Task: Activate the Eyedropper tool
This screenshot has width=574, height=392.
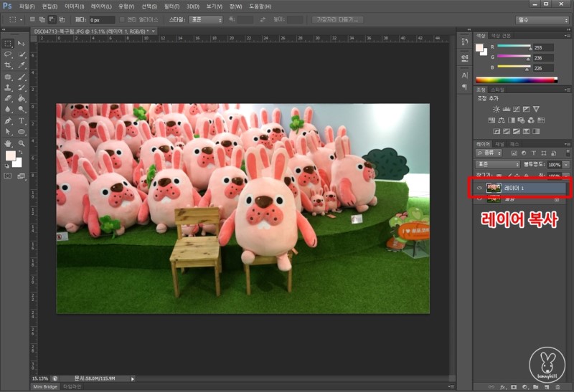Action: [22, 65]
